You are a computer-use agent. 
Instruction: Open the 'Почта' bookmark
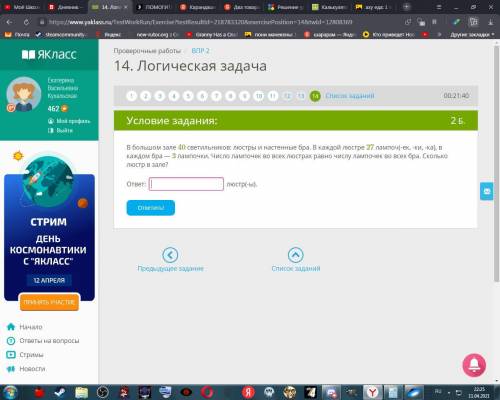coord(17,34)
